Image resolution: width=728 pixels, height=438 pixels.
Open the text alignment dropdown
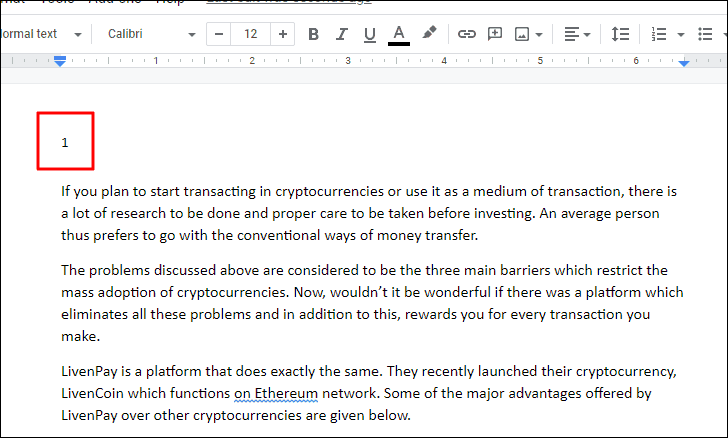(577, 34)
